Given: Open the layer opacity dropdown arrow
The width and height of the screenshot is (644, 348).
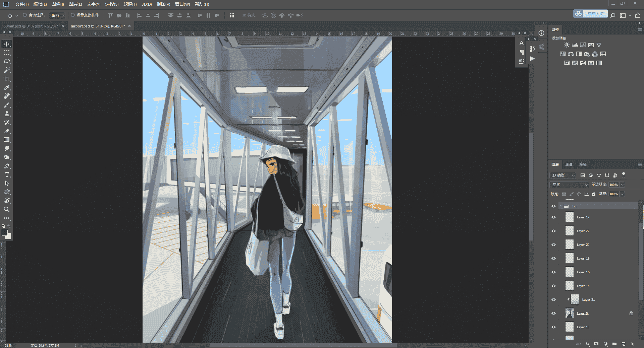Looking at the screenshot, I should 622,185.
